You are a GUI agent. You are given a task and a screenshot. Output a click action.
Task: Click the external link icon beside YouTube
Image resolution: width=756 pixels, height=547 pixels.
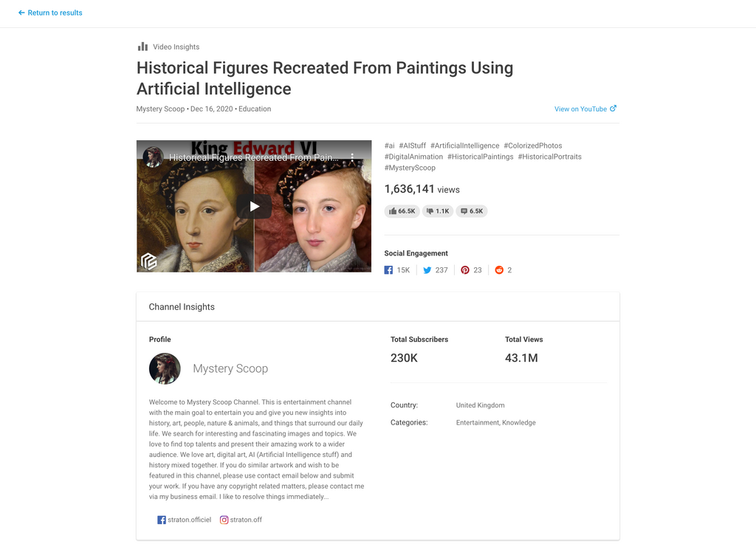point(614,109)
